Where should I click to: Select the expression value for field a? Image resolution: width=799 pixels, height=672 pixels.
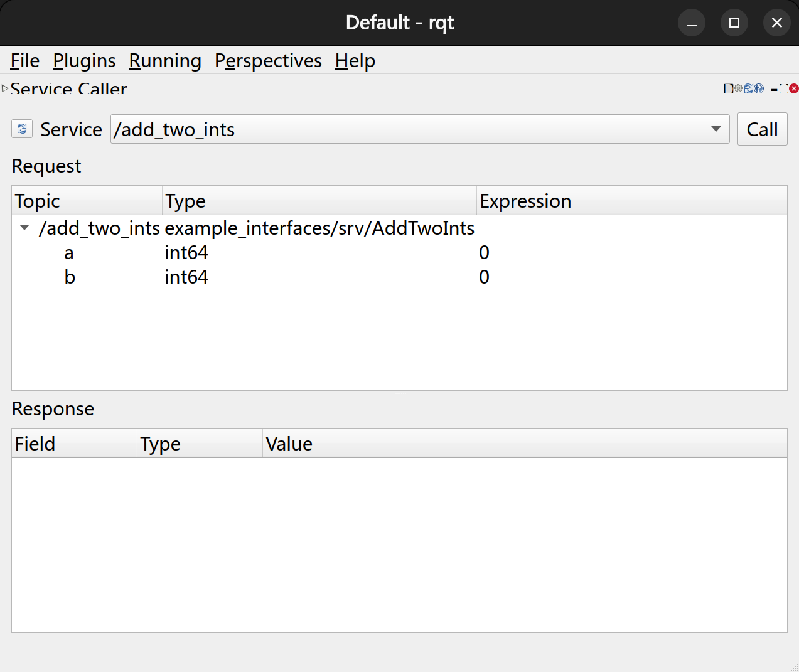click(484, 253)
